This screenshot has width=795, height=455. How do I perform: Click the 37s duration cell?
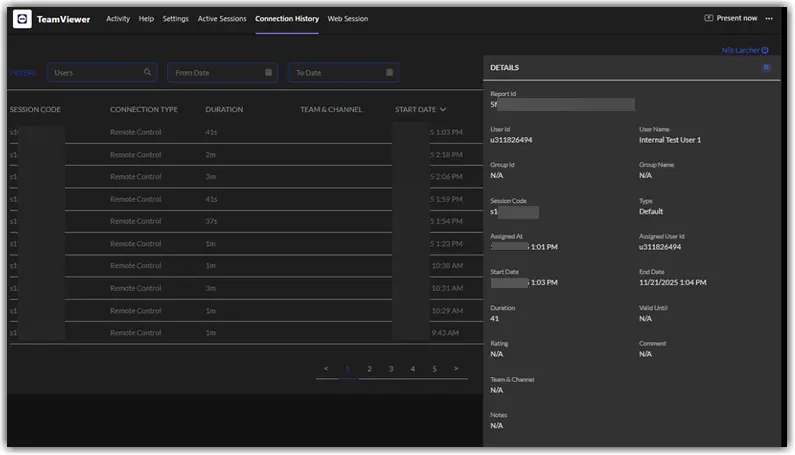pos(211,222)
